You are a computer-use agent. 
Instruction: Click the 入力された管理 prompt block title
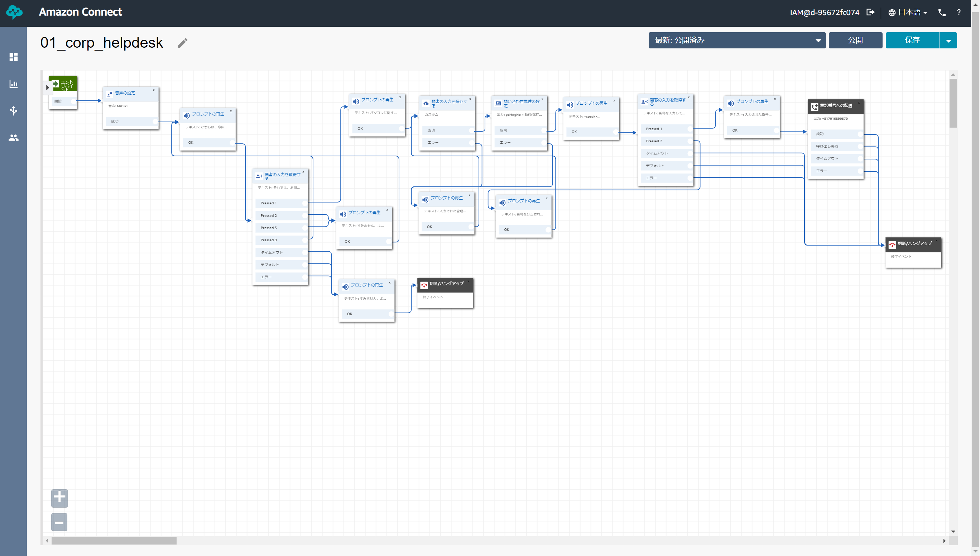[x=446, y=198]
